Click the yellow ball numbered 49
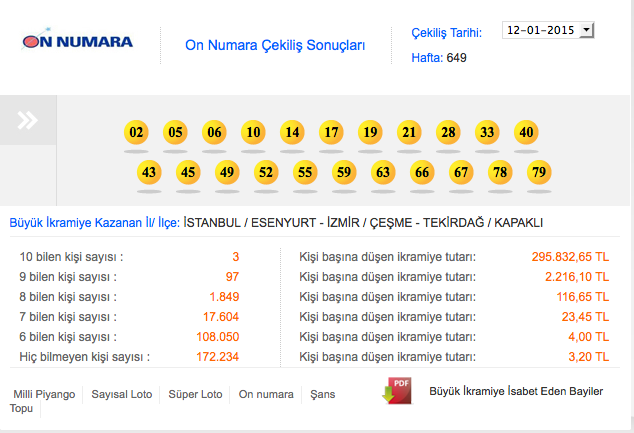This screenshot has width=634, height=433. (227, 172)
